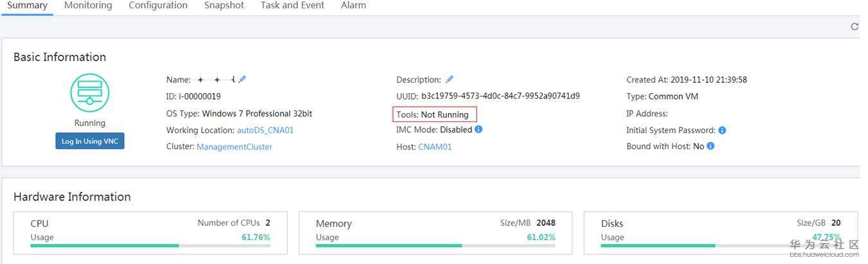Edit the Description with its pencil icon

[x=449, y=80]
